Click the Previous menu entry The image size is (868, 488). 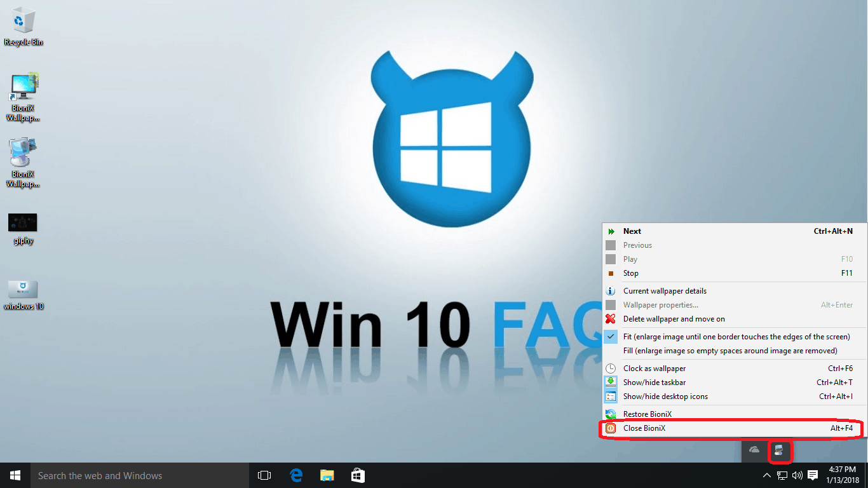[734, 245]
